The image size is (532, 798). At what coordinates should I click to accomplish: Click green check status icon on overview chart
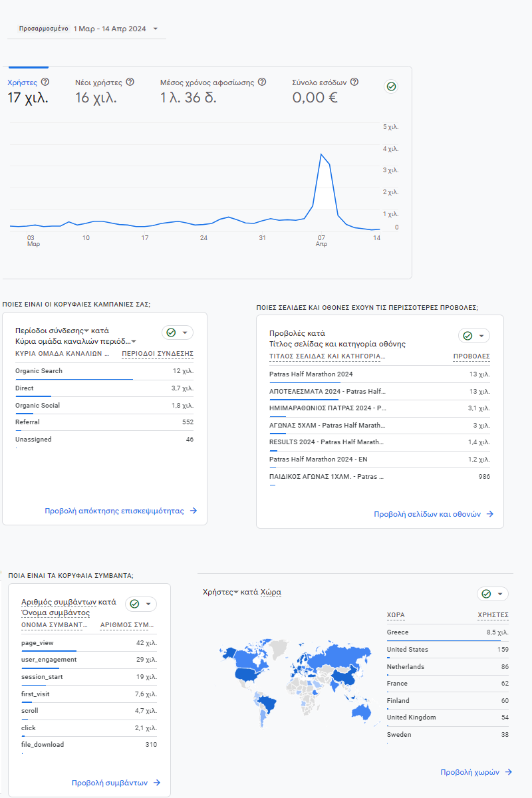click(x=392, y=86)
